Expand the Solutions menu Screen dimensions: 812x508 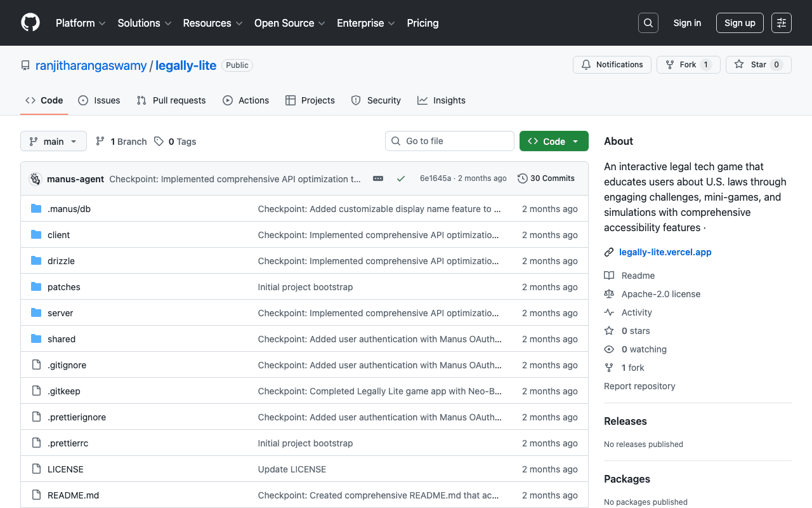coord(145,23)
